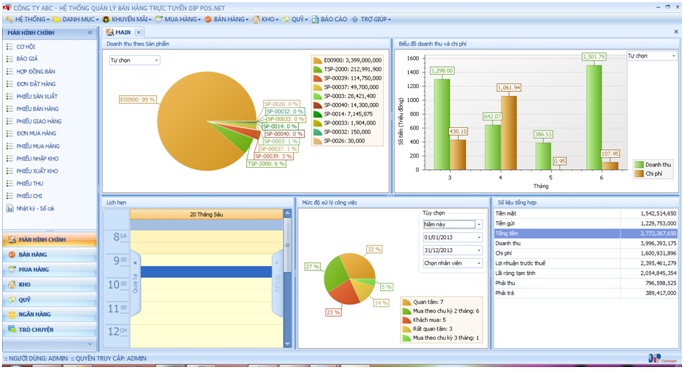
Task: Open the Ngân hàng bank icon
Action: pos(12,314)
